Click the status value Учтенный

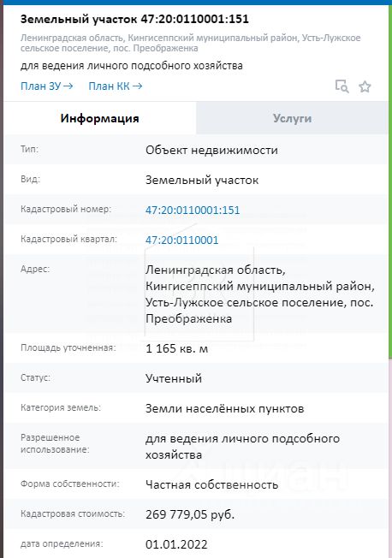point(174,378)
